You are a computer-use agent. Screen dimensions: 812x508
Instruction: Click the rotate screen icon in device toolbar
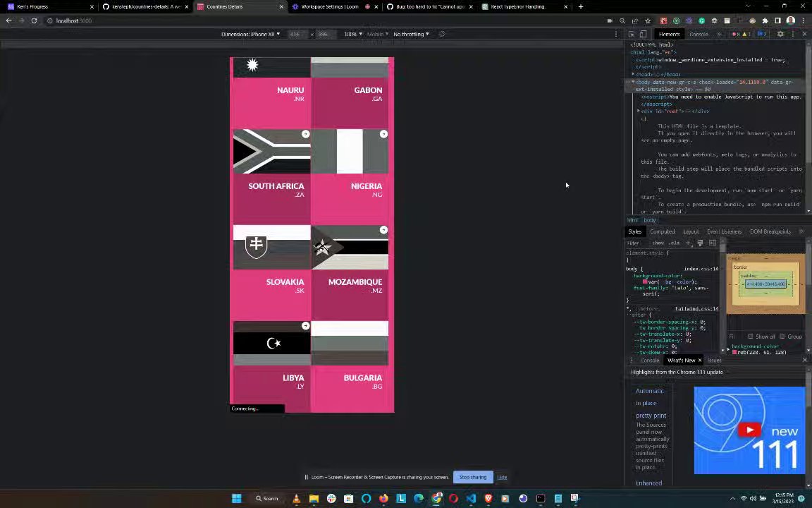click(x=442, y=34)
